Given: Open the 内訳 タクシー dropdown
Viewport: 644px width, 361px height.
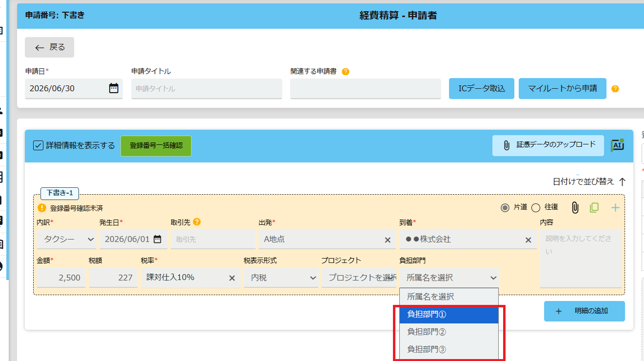Looking at the screenshot, I should point(66,239).
